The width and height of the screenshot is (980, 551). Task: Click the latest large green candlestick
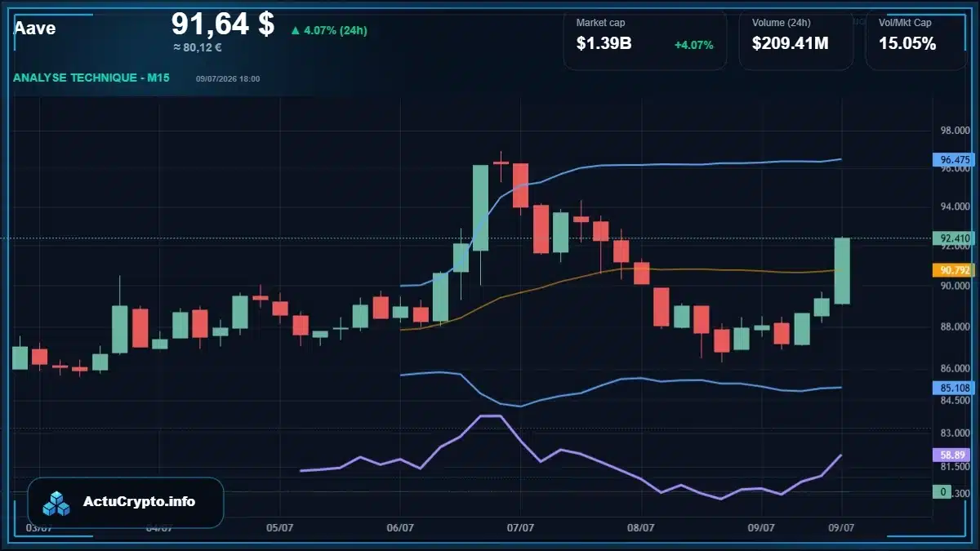pyautogui.click(x=842, y=271)
